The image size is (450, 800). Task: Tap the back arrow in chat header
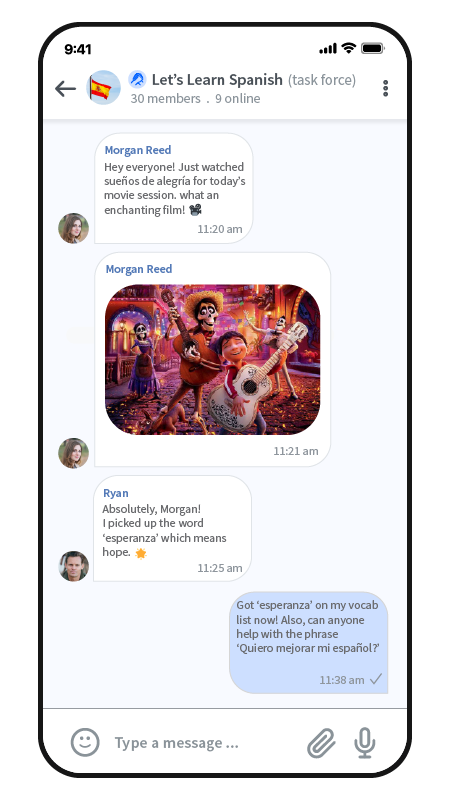coord(65,89)
